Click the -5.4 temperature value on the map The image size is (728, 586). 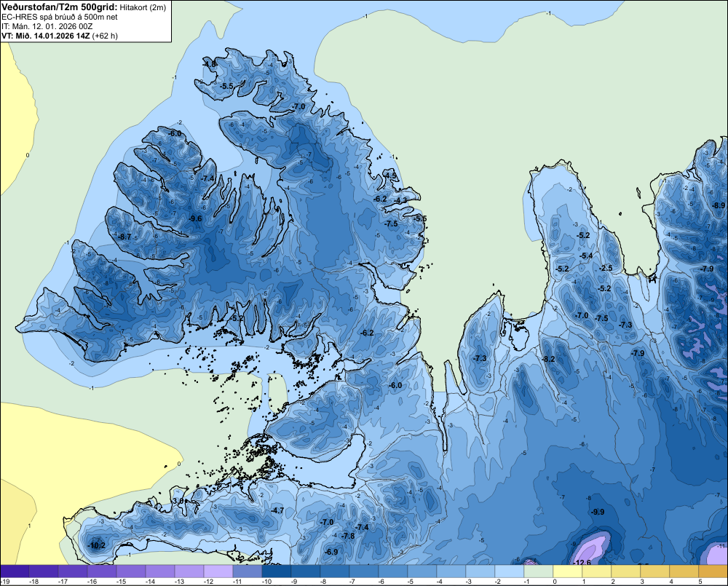tap(586, 256)
